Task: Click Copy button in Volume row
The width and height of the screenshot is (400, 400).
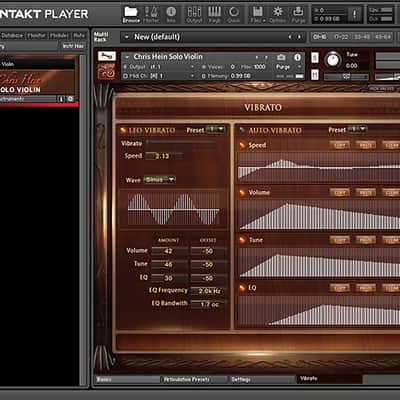Action: click(x=339, y=192)
